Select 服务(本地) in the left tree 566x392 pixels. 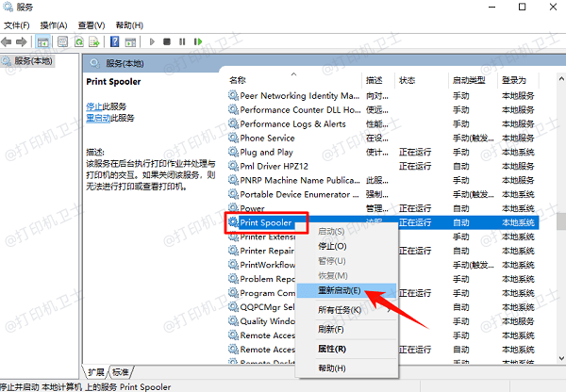tap(30, 61)
